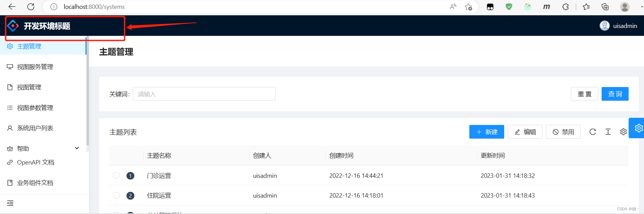Click the 编辑 button
Image resolution: width=644 pixels, height=214 pixels.
pos(525,132)
